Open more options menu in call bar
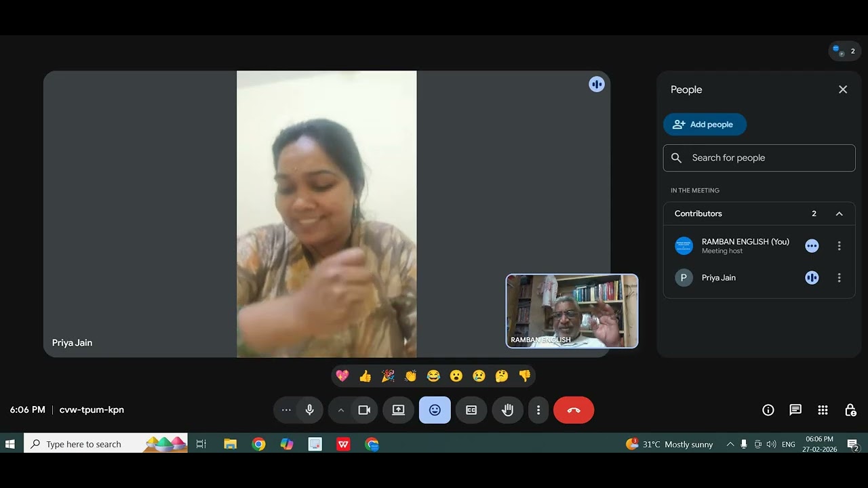Screen dimensions: 868x488 pyautogui.click(x=538, y=410)
